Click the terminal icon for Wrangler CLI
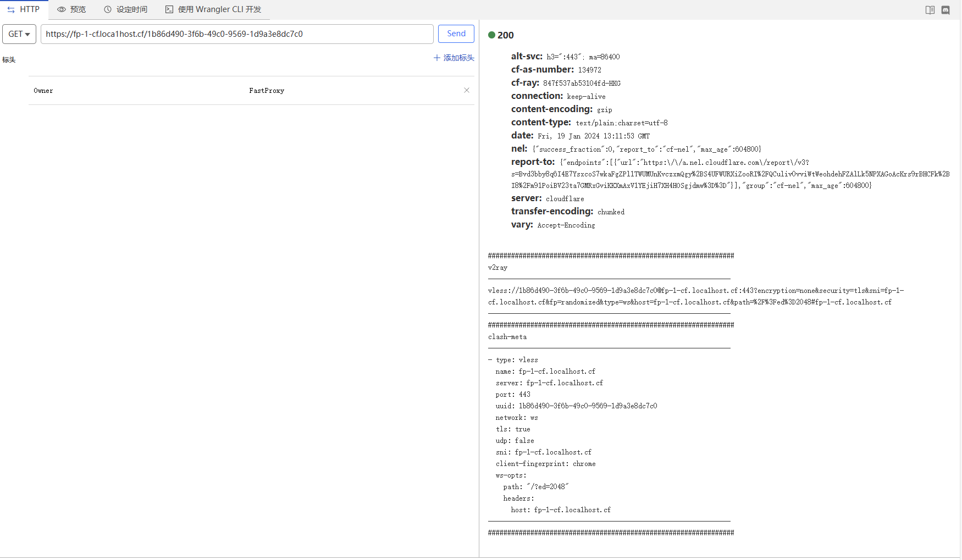The height and width of the screenshot is (560, 962). tap(169, 9)
